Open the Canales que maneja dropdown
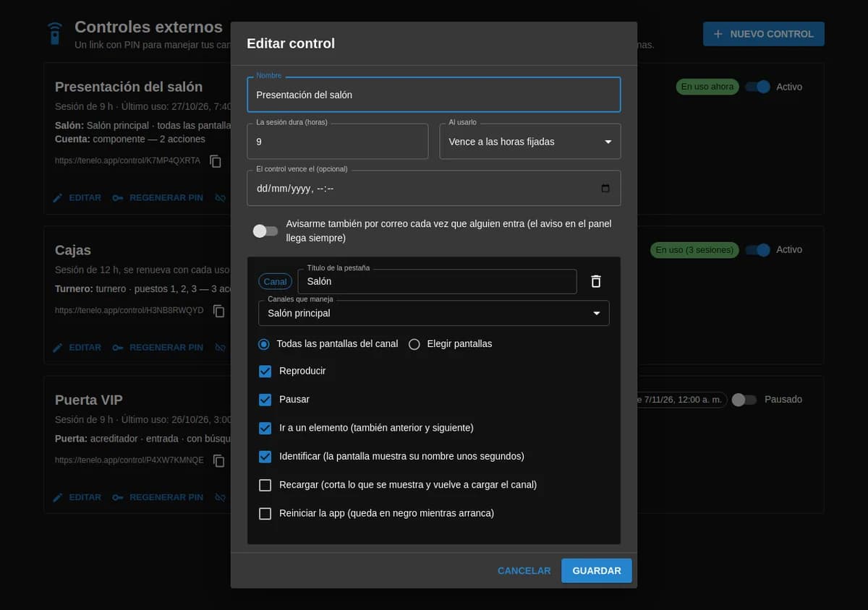 [x=434, y=314]
